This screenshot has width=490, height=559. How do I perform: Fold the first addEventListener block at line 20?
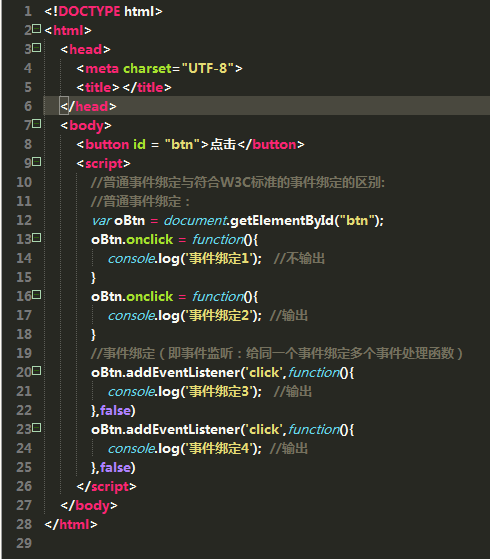37,371
